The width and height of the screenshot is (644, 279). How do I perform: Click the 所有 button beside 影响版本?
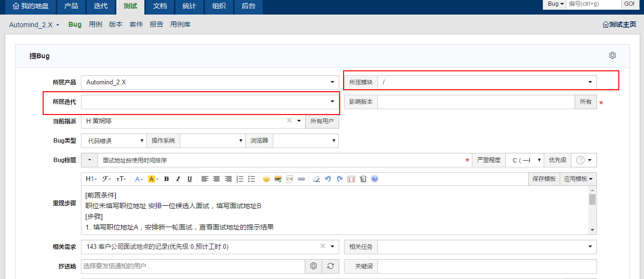(586, 102)
